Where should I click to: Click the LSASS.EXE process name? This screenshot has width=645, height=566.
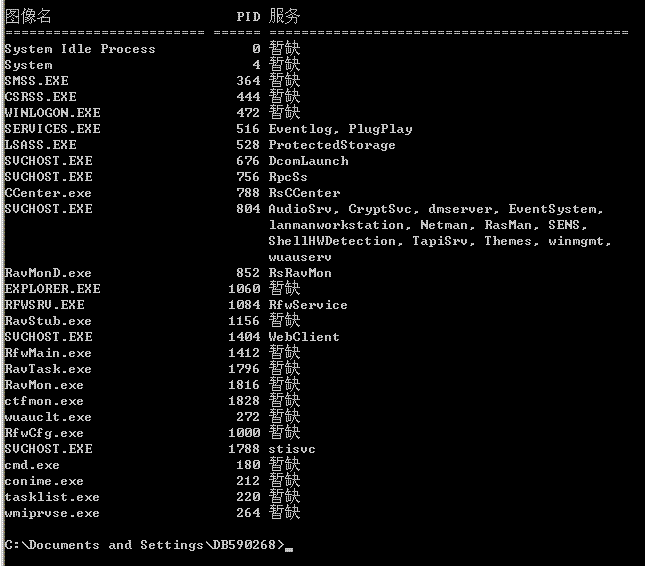(x=40, y=145)
